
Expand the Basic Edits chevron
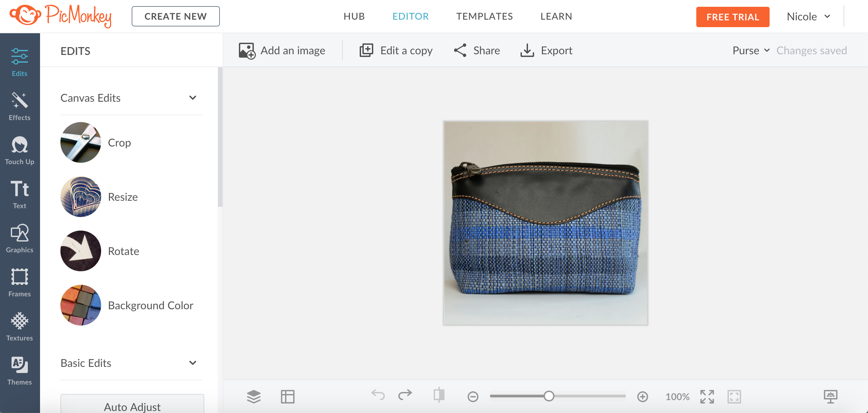[193, 363]
